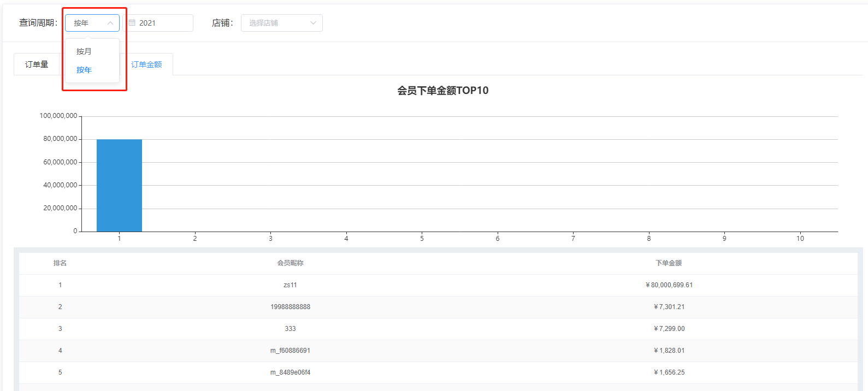Click the 按年 query period select box
The width and height of the screenshot is (868, 391).
point(87,23)
